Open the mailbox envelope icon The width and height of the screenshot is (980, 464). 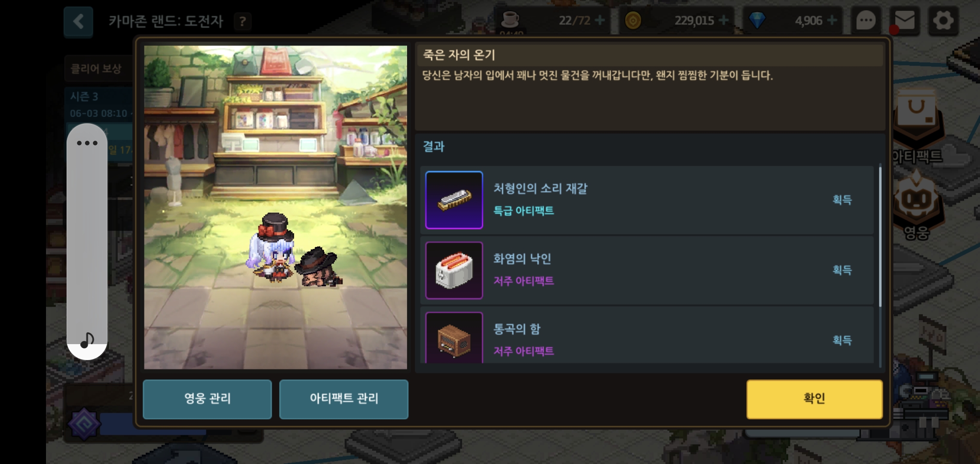(x=905, y=21)
